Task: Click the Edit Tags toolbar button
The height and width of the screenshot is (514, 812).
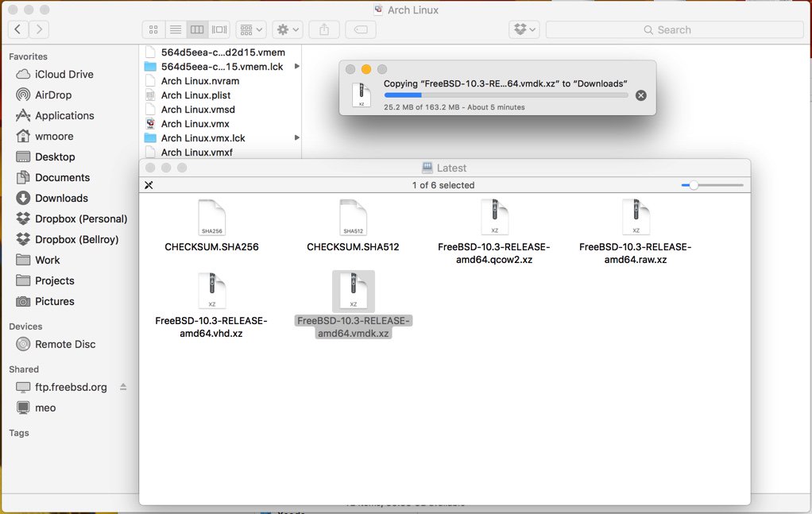Action: pos(361,29)
